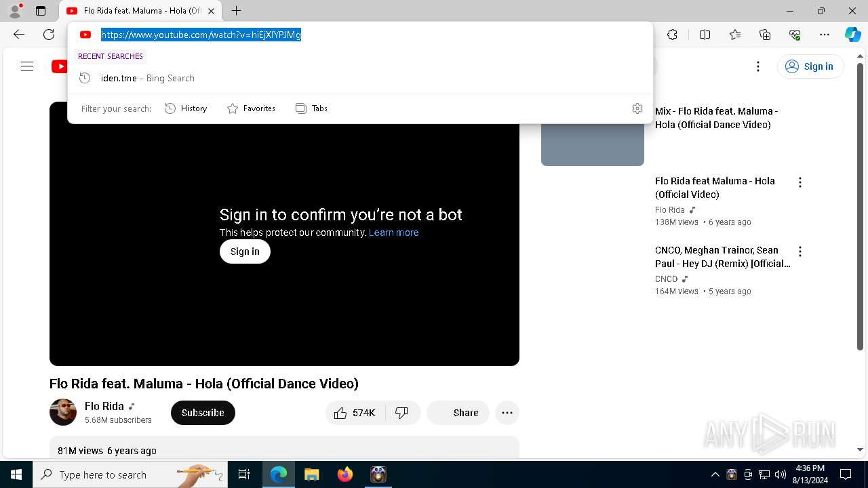
Task: Open the Favorites star toolbar icon
Action: click(x=735, y=35)
